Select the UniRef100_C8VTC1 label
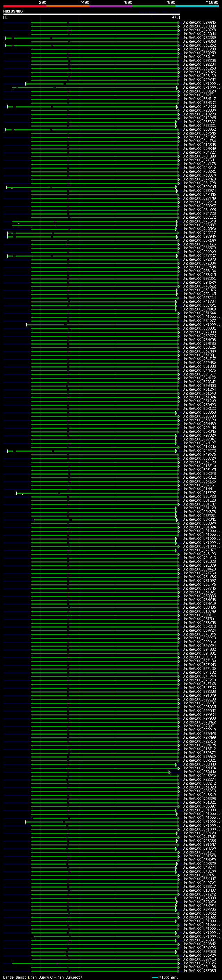222x980 pixels. pyautogui.click(x=199, y=95)
